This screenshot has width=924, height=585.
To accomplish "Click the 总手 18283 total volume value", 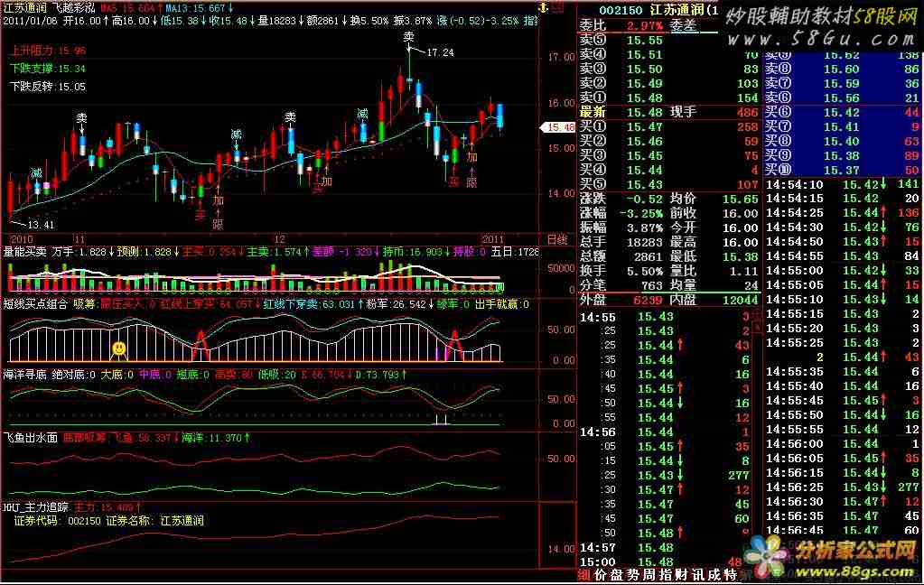I will 645,242.
